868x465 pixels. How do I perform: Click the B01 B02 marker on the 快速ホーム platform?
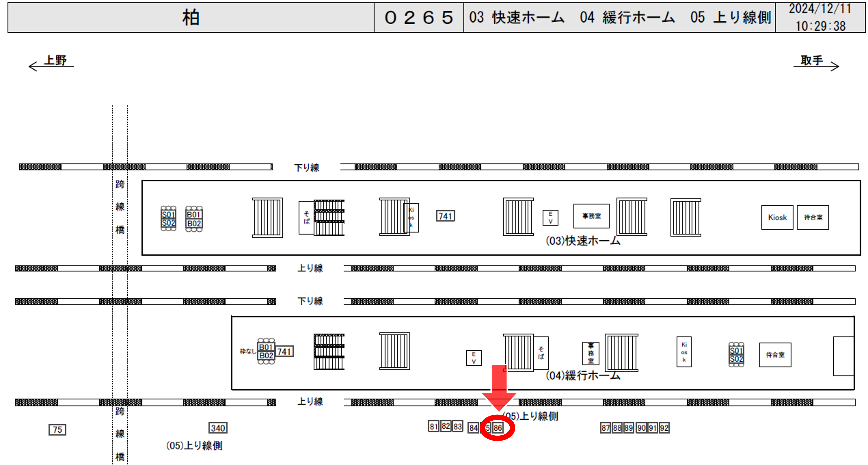click(x=194, y=219)
